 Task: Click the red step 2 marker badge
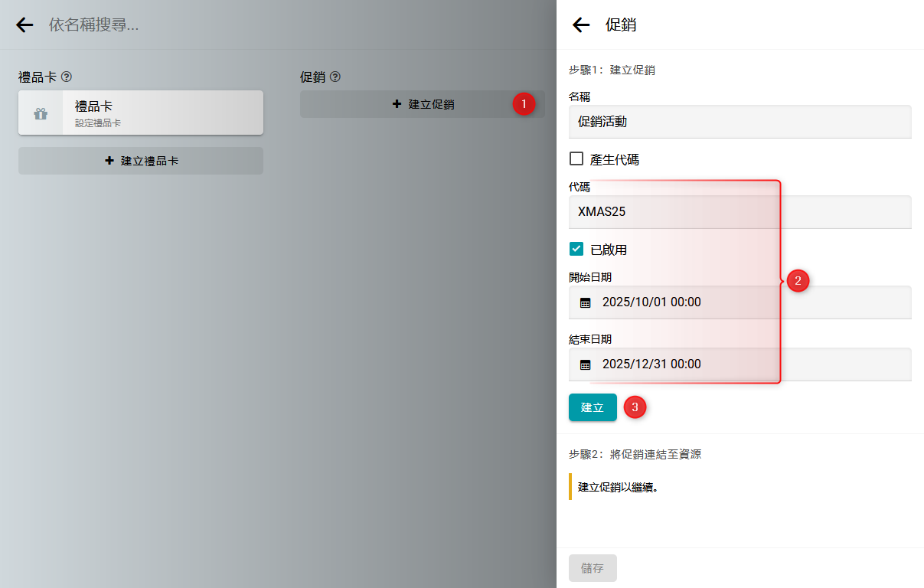point(798,281)
